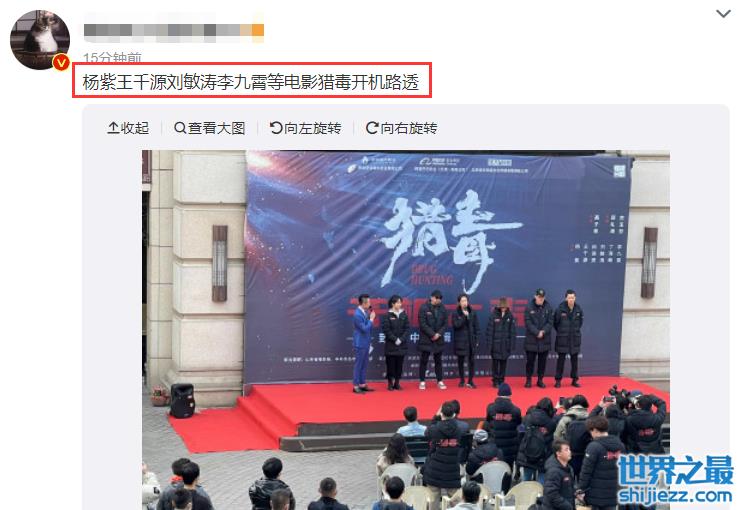Click the counterclockwise rotate-left arrow icon
Screen dimensions: 743x510
click(276, 128)
